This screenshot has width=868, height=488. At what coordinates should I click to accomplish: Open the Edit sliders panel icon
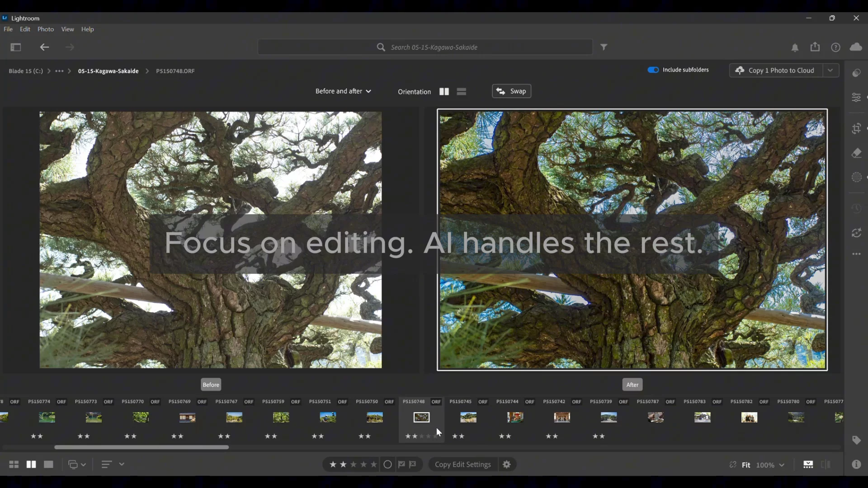coord(856,97)
